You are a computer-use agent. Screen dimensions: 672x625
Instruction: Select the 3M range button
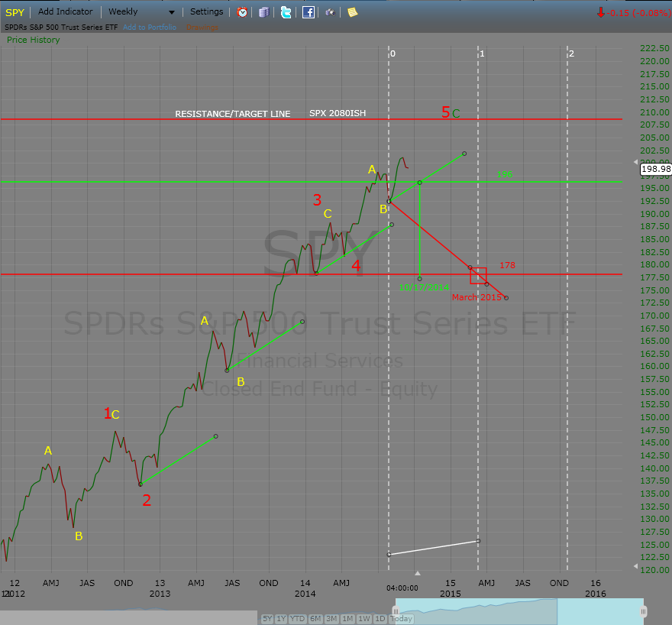331,619
